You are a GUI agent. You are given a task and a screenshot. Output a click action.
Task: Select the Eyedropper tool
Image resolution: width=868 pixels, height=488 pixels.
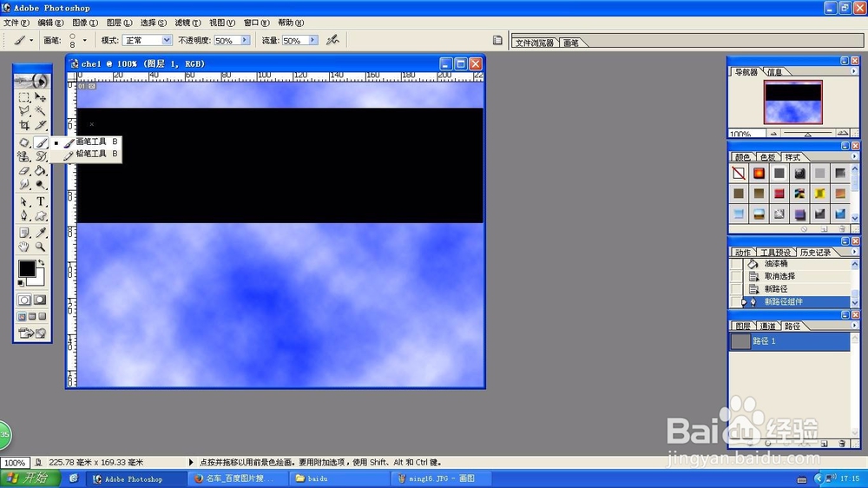coord(41,233)
